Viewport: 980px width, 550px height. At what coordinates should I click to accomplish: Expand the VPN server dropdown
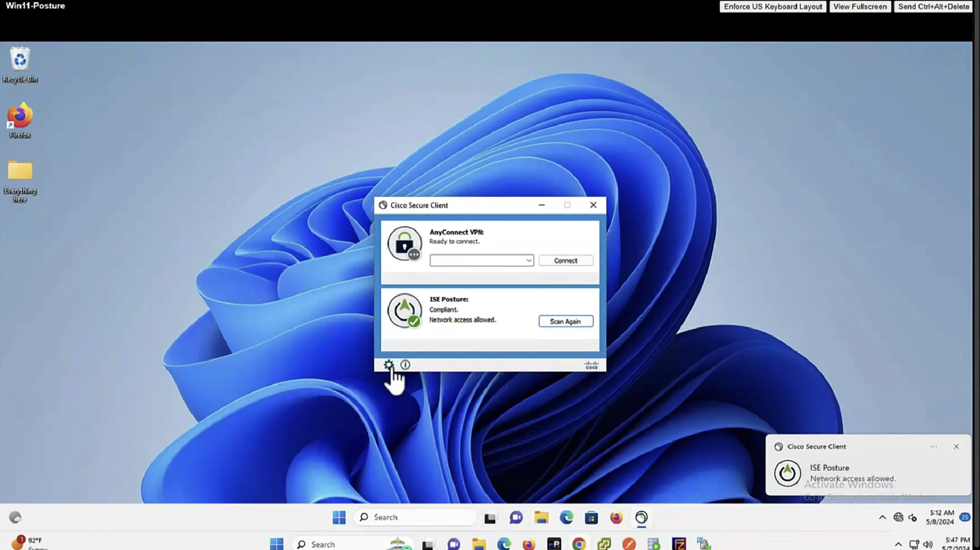click(528, 261)
